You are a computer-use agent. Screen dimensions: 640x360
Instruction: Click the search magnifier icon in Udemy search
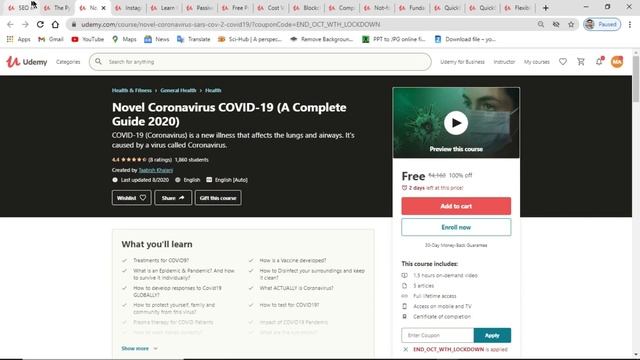point(98,62)
